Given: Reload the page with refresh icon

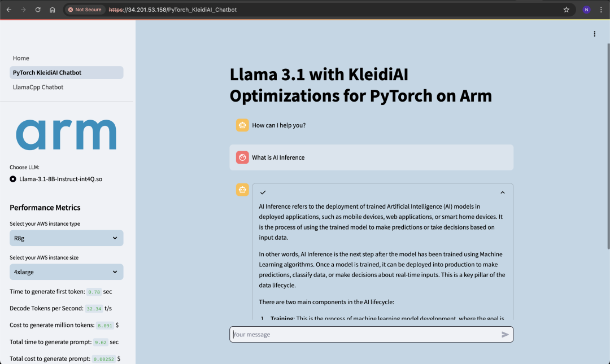Looking at the screenshot, I should (x=38, y=10).
